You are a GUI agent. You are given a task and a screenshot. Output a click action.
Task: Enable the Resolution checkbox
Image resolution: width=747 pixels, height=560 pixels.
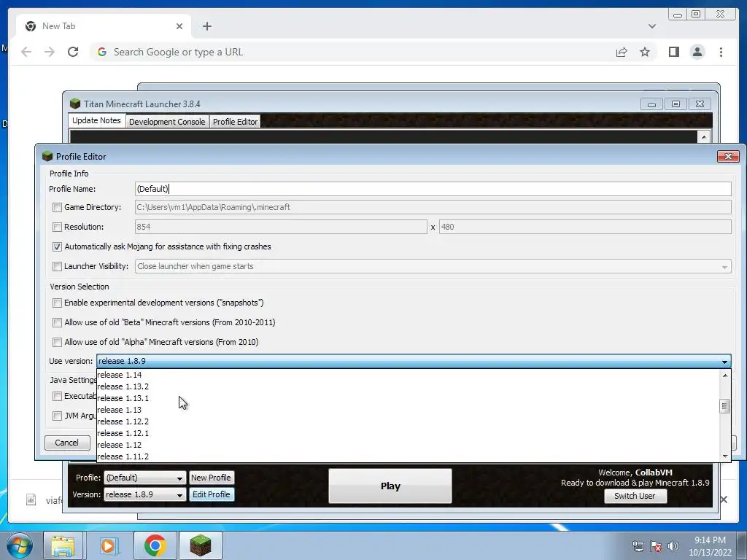(57, 227)
